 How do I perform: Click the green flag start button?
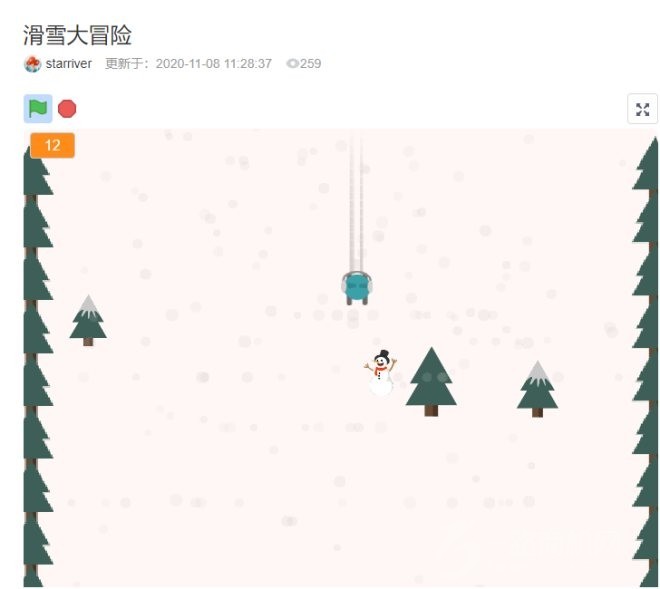[38, 109]
